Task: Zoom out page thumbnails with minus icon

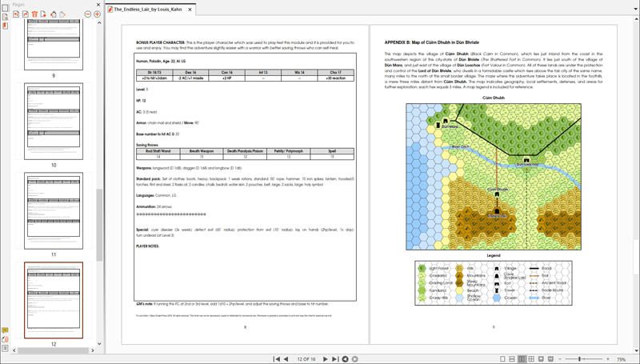Action: click(88, 14)
